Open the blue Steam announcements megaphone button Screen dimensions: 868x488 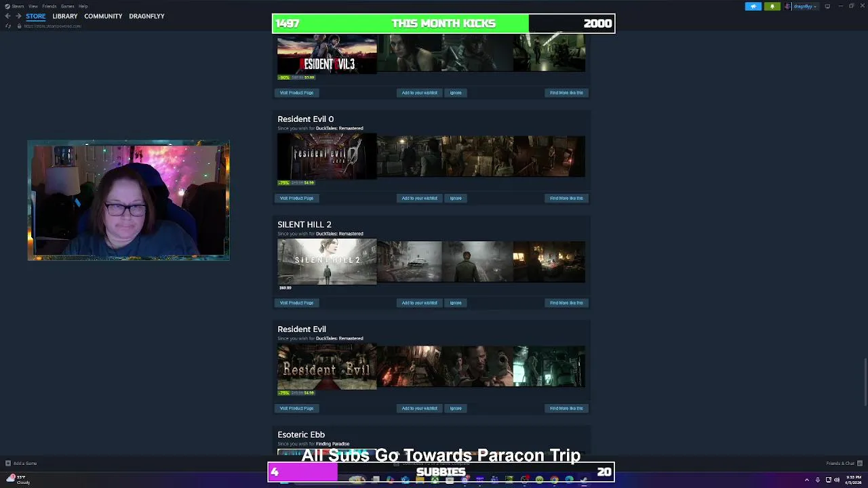point(753,6)
